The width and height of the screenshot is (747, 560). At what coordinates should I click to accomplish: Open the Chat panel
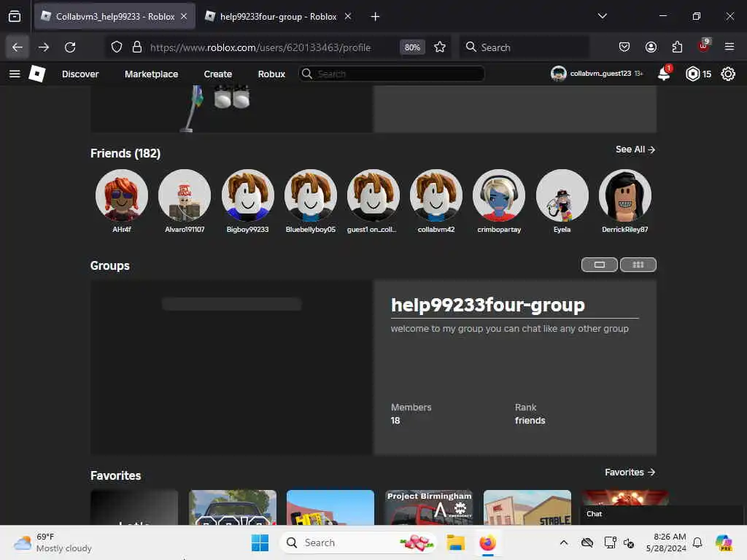(x=661, y=514)
